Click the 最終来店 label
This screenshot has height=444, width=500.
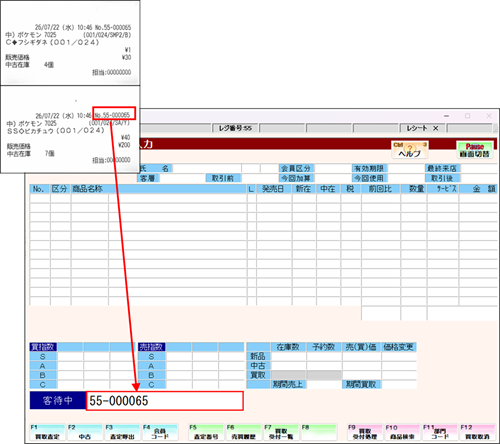[443, 168]
